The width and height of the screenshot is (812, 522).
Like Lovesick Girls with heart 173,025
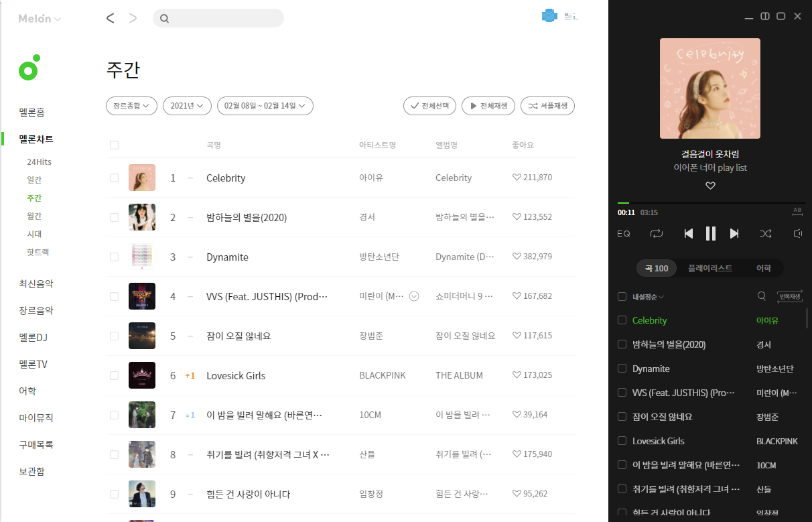click(x=517, y=375)
